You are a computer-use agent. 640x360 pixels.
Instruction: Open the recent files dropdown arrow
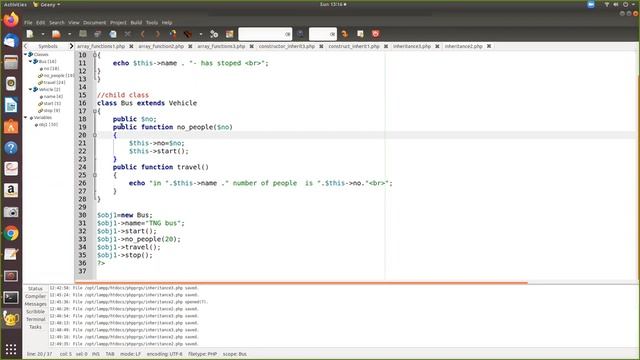click(69, 34)
